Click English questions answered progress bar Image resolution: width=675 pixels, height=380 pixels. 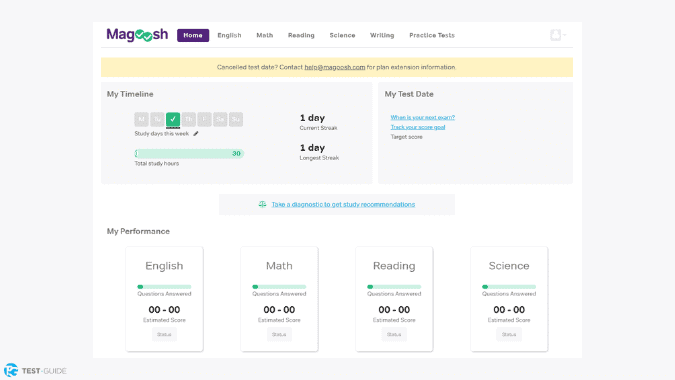click(x=164, y=287)
